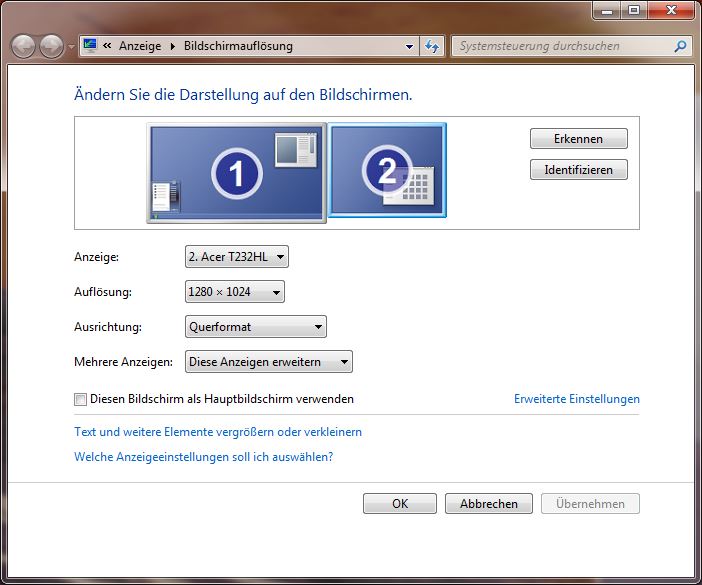Click the Identifizieren button
This screenshot has width=702, height=585.
click(578, 170)
